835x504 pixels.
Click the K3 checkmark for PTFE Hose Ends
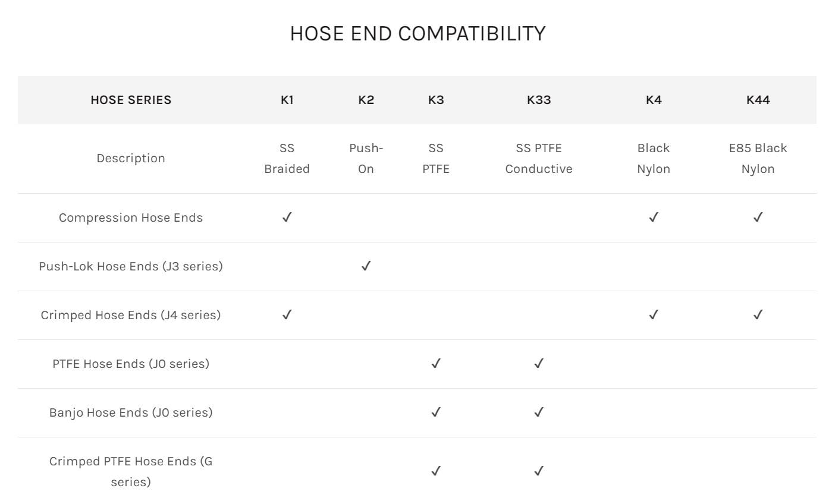(x=435, y=364)
